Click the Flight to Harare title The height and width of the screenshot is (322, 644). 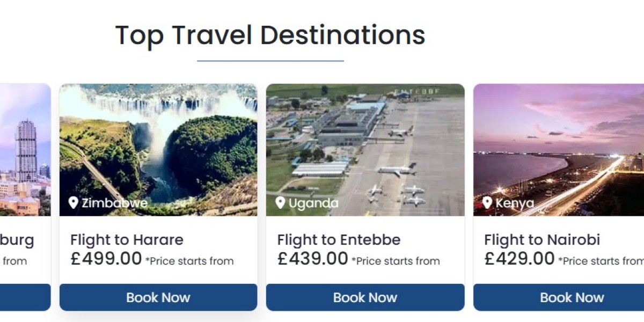(x=127, y=240)
